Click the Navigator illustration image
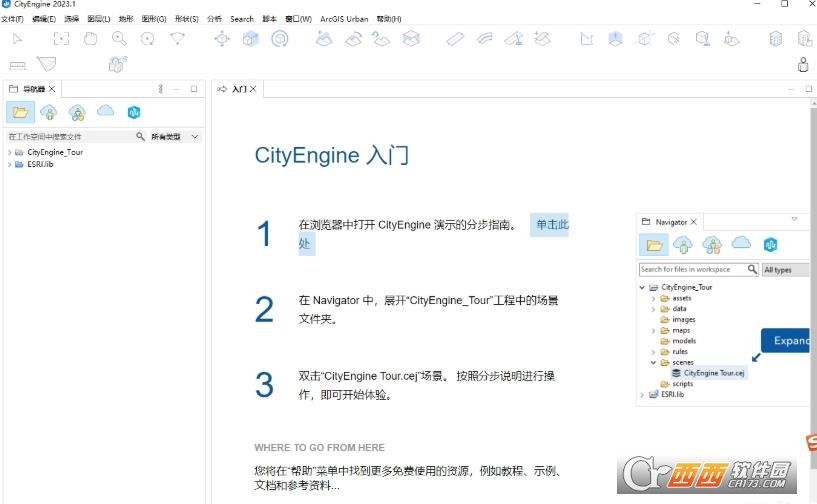The height and width of the screenshot is (504, 817). (723, 310)
